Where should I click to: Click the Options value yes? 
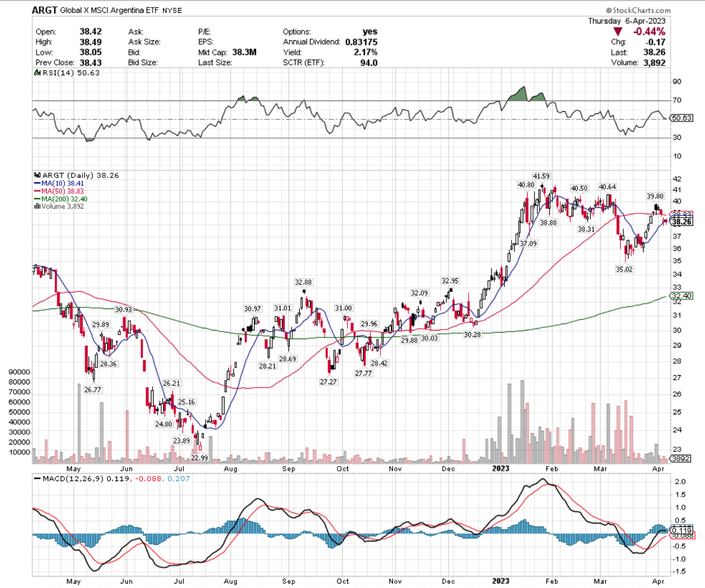click(x=370, y=32)
